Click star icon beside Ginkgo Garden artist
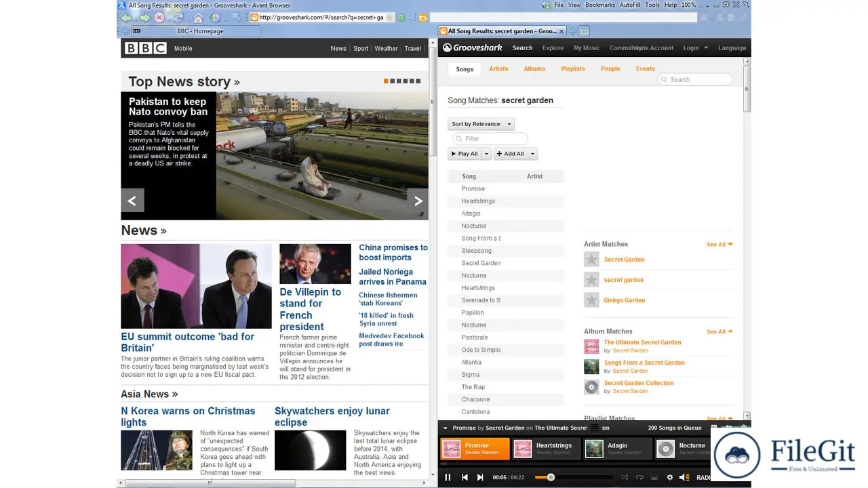The width and height of the screenshot is (868, 488). click(592, 300)
